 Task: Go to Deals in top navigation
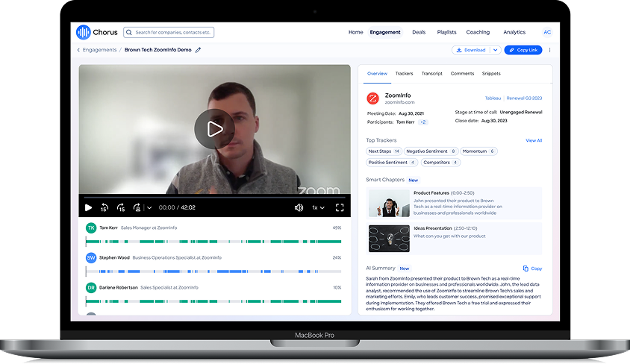[419, 32]
